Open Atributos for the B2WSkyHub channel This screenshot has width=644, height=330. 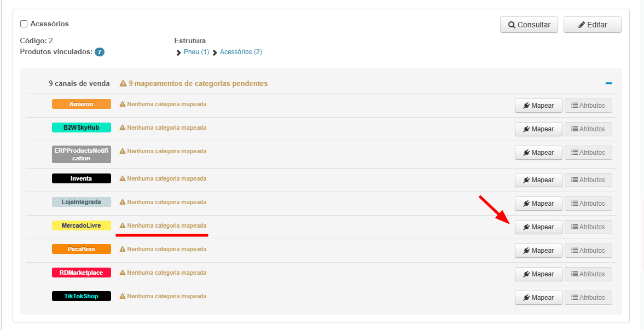[588, 129]
